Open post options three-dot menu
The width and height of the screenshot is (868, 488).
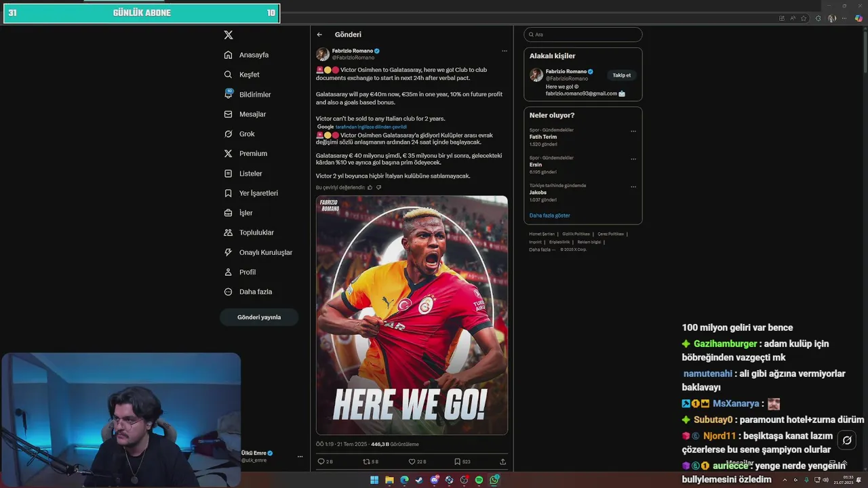tap(504, 51)
